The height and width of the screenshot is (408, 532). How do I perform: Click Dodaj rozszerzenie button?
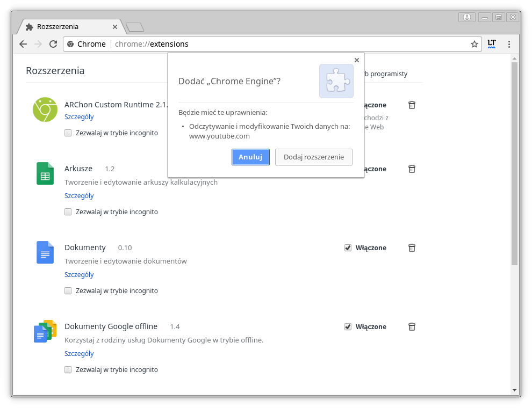[313, 157]
